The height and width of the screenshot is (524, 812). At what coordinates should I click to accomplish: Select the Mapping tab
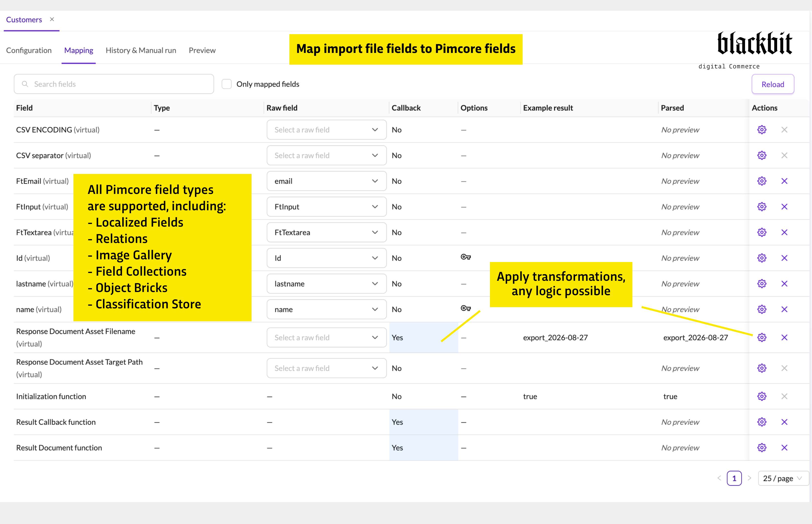79,50
